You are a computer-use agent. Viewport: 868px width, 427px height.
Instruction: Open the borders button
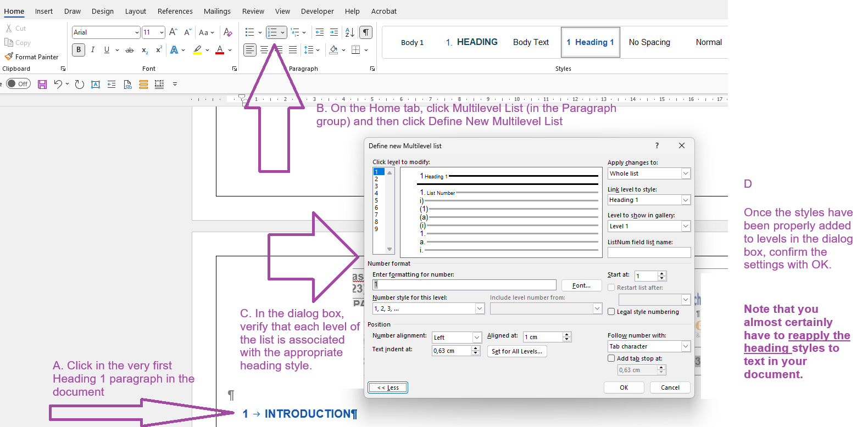click(x=356, y=50)
